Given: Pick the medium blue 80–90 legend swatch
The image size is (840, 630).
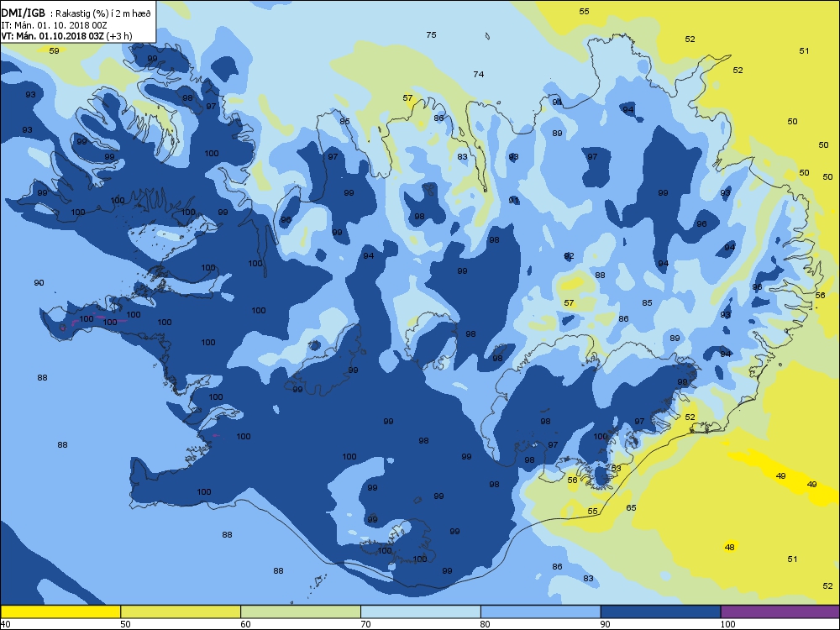Looking at the screenshot, I should coord(540,612).
